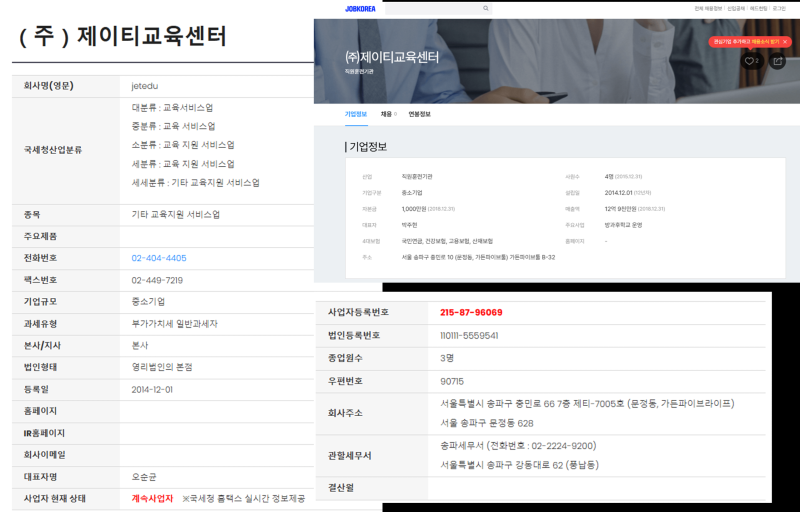Click the red 계속사업자 status text

tap(152, 498)
